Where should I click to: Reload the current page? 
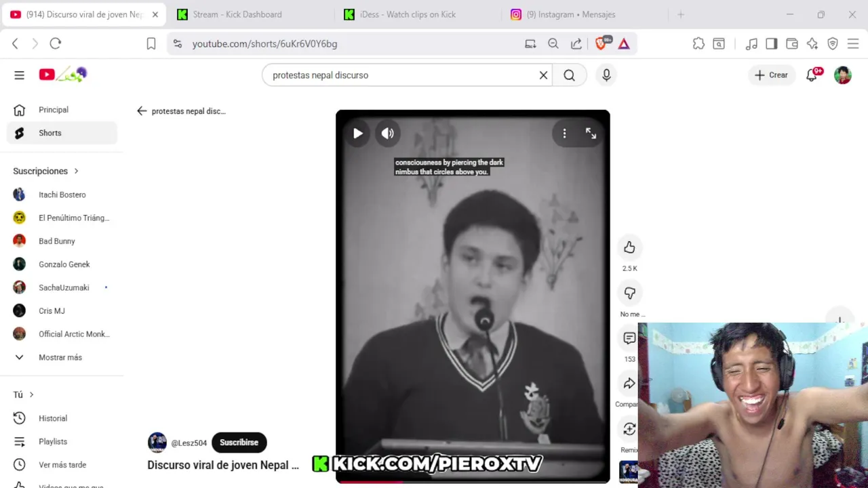[56, 43]
